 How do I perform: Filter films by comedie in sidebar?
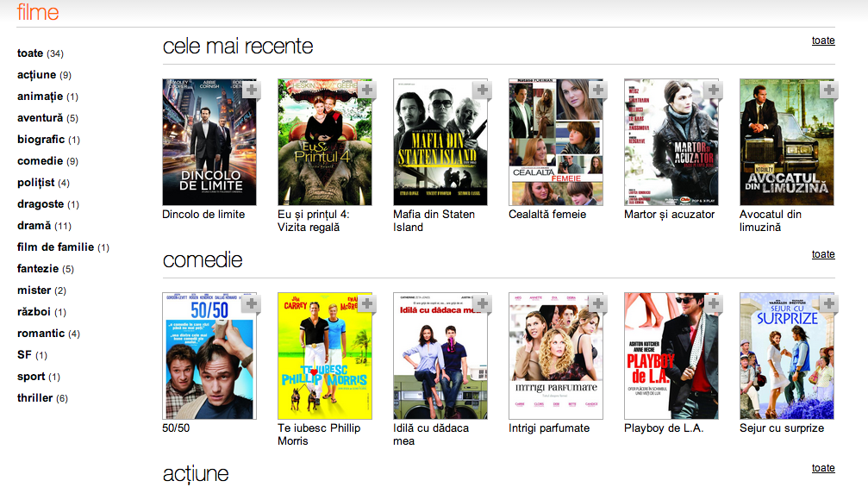coord(47,161)
